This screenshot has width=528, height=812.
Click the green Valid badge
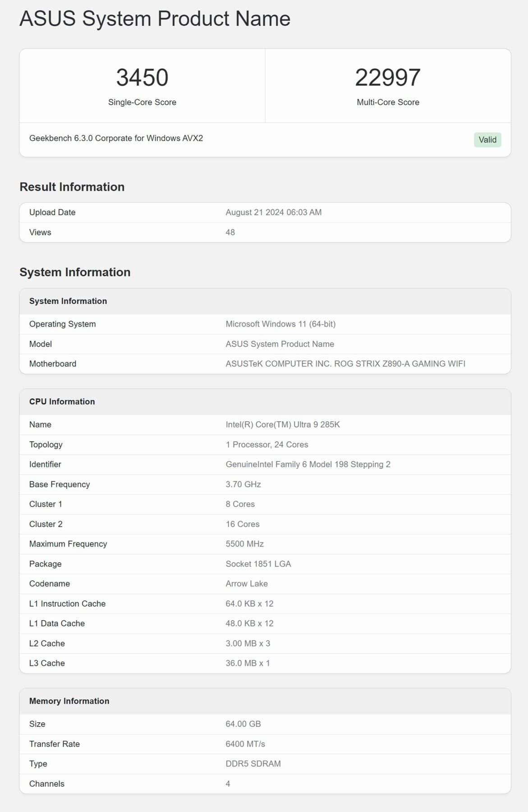[487, 140]
